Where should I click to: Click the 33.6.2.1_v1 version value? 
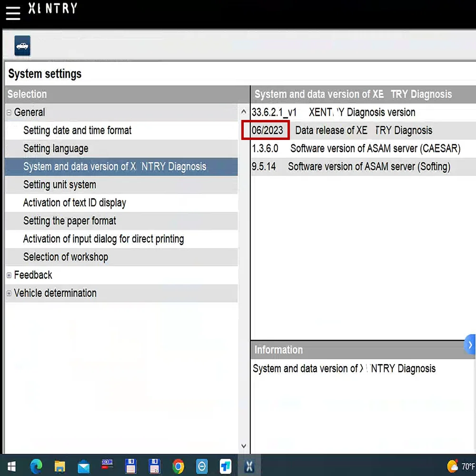tap(274, 112)
